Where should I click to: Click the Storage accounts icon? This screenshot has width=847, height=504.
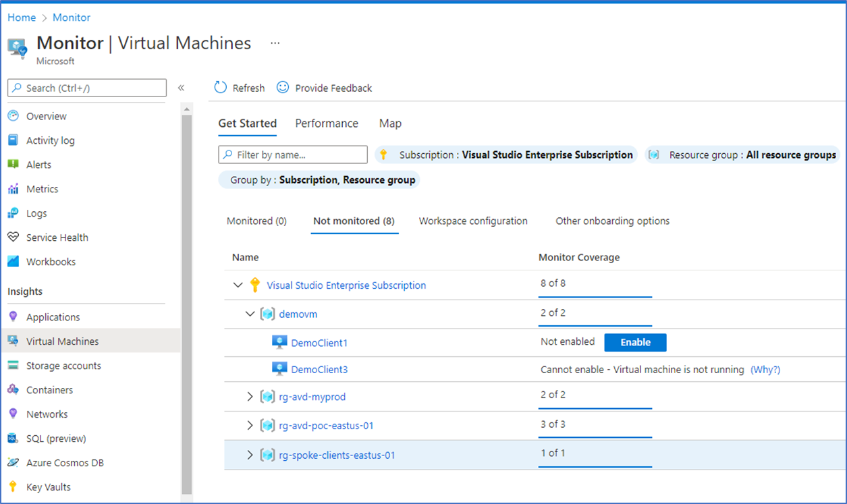click(13, 366)
